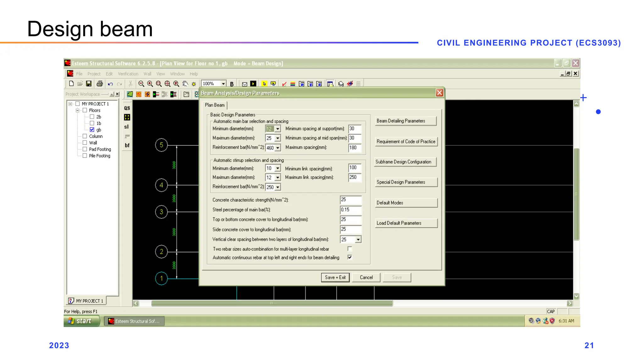Screen dimensions: 644x362
Task: Toggle the bold B toolbar icon
Action: (232, 84)
